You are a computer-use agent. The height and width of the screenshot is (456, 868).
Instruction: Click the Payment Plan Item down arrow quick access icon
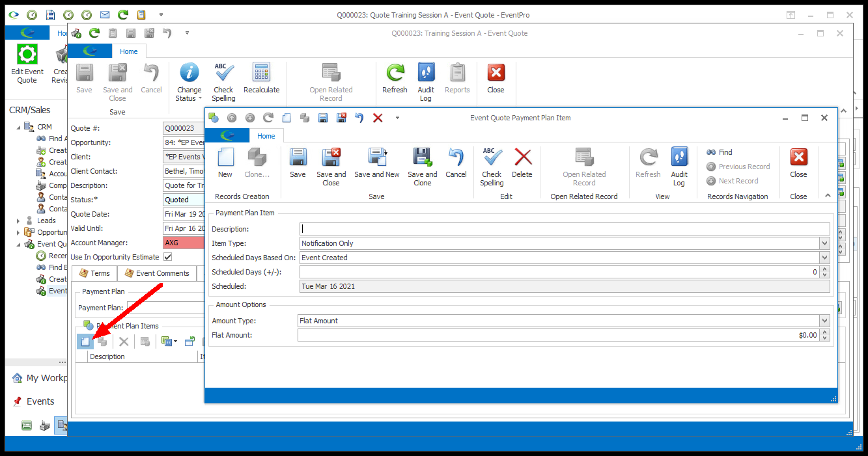pos(250,118)
